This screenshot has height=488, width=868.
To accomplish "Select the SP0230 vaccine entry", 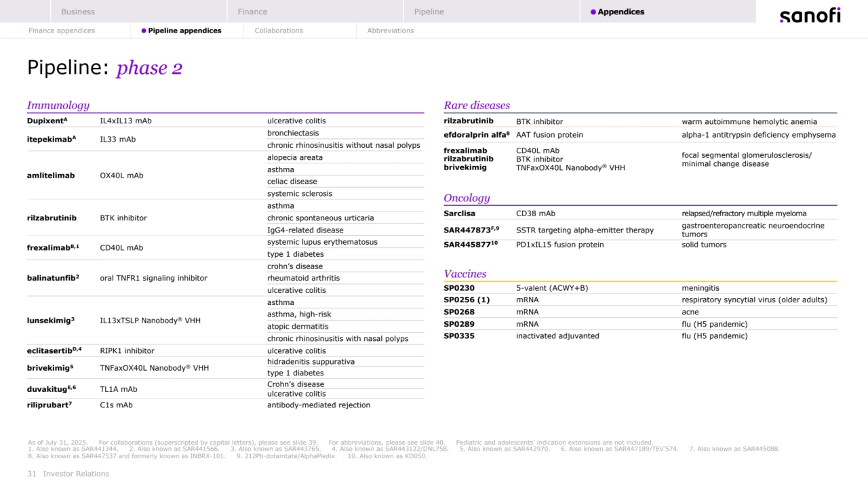I will [x=459, y=288].
